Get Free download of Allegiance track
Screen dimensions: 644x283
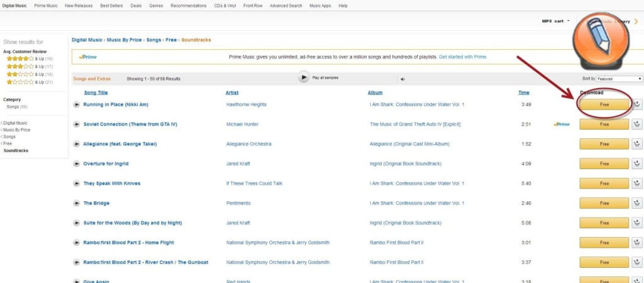click(x=604, y=144)
